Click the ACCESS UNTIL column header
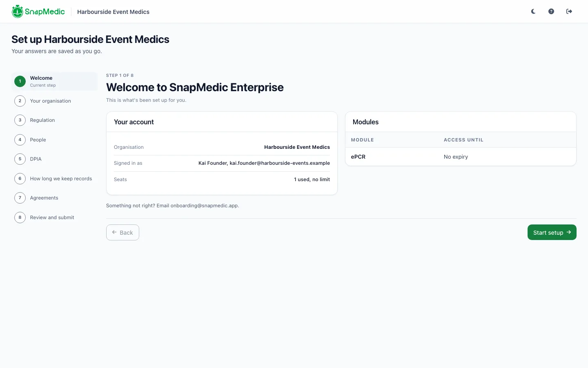The height and width of the screenshot is (368, 588). pyautogui.click(x=463, y=140)
